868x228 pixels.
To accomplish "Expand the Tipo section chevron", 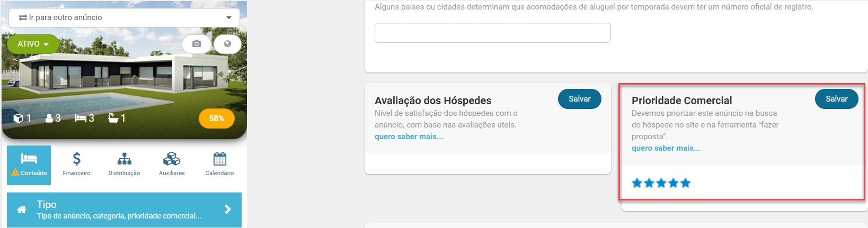I will [x=228, y=209].
